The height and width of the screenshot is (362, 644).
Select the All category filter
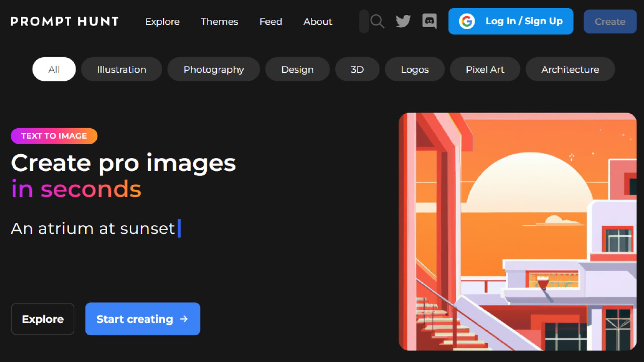point(54,69)
